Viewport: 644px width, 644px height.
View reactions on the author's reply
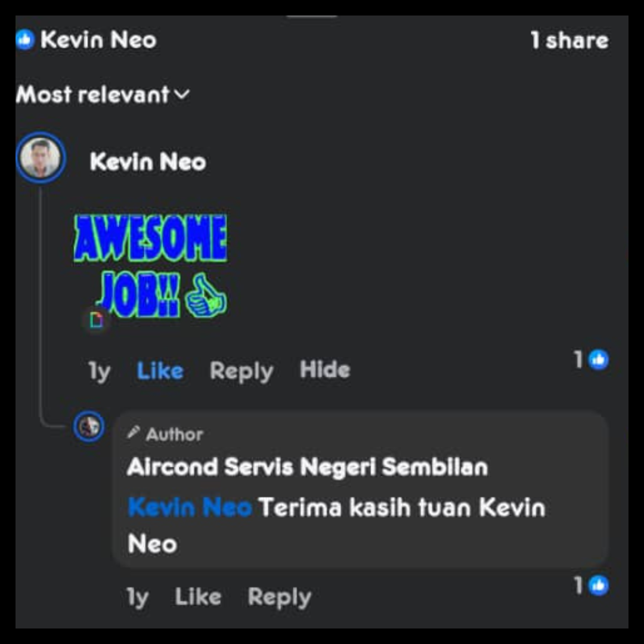click(x=592, y=585)
